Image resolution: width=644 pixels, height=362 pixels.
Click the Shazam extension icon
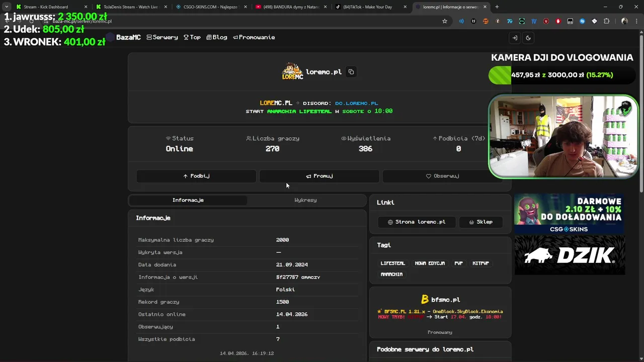582,21
